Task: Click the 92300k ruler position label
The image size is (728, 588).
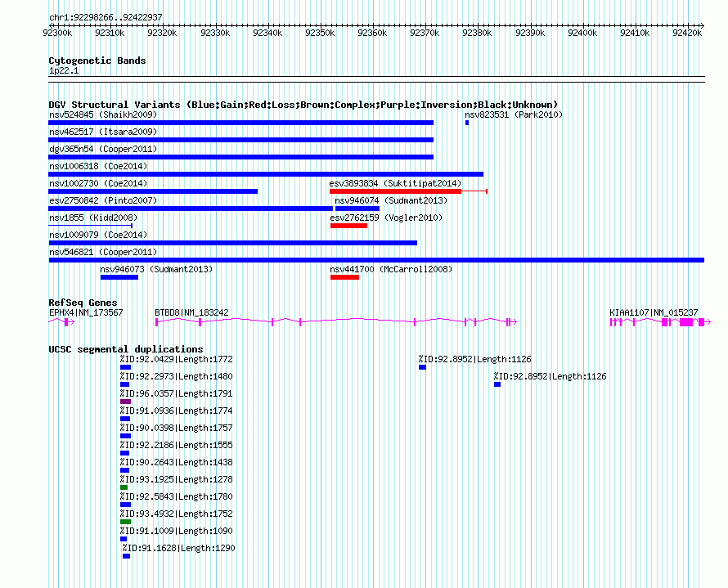Action: coord(57,33)
